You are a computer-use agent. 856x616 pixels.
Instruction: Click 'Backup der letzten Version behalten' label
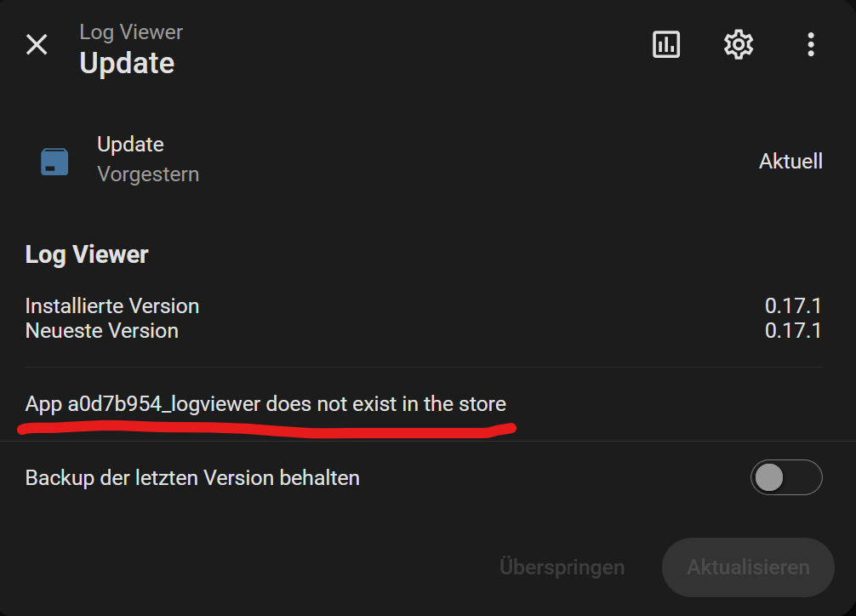(192, 478)
